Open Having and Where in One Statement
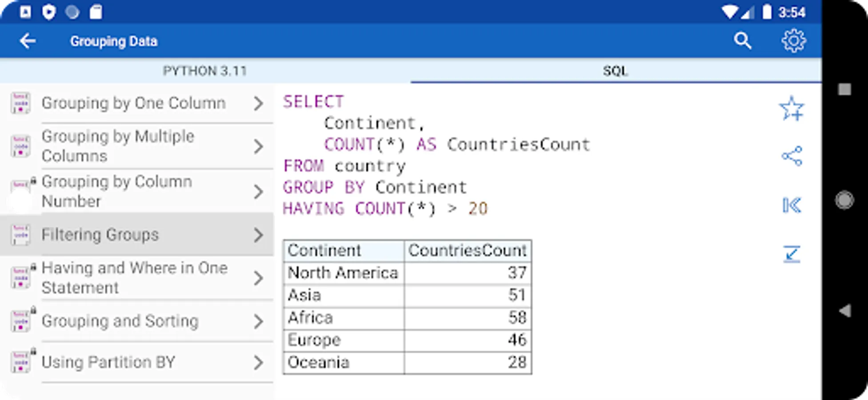 point(134,278)
